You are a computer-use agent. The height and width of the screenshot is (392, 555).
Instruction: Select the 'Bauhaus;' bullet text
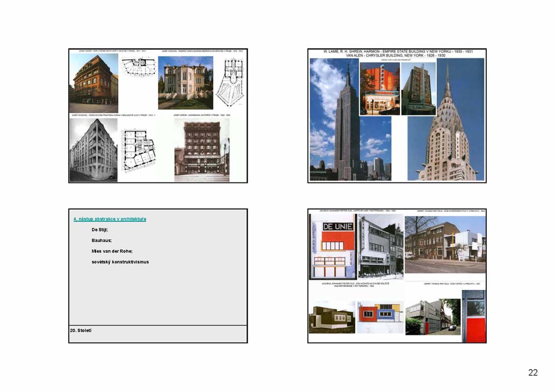point(101,241)
